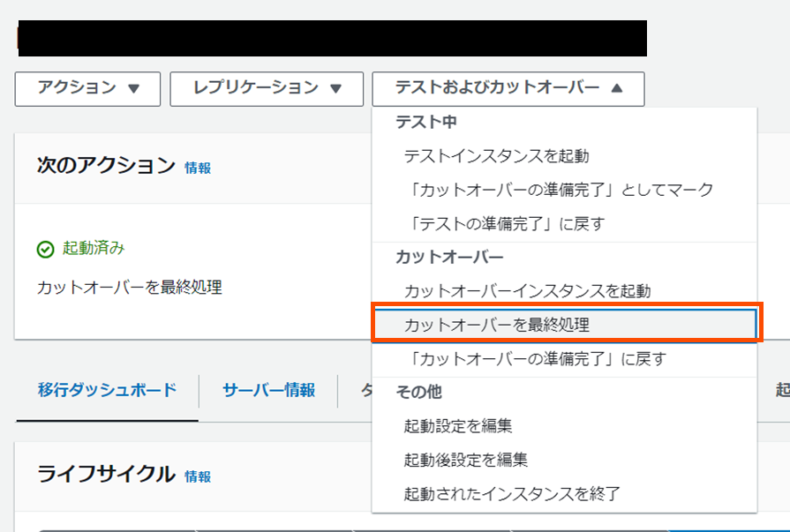Open the レプリケーション dropdown button
Viewport: 790px width, 532px height.
pos(267,88)
